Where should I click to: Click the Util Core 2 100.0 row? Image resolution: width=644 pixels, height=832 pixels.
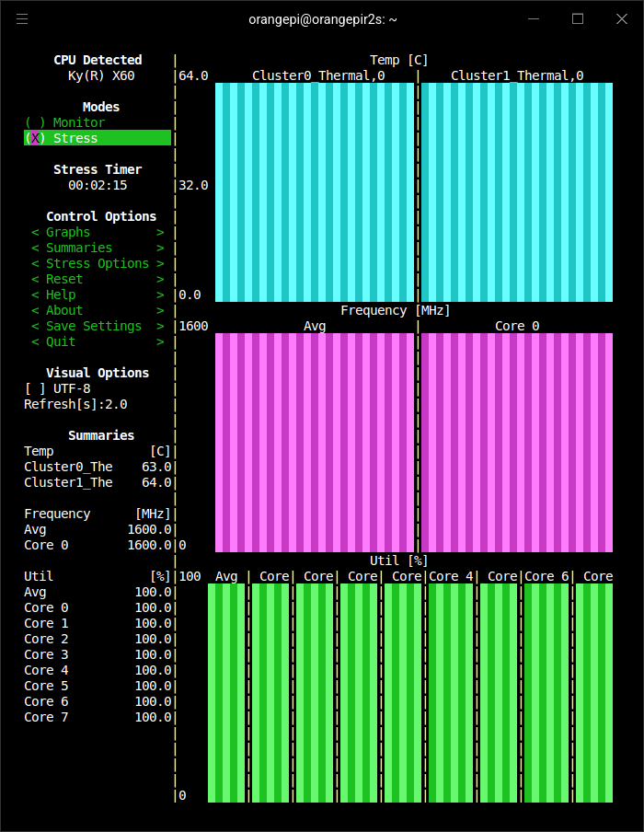pos(98,639)
